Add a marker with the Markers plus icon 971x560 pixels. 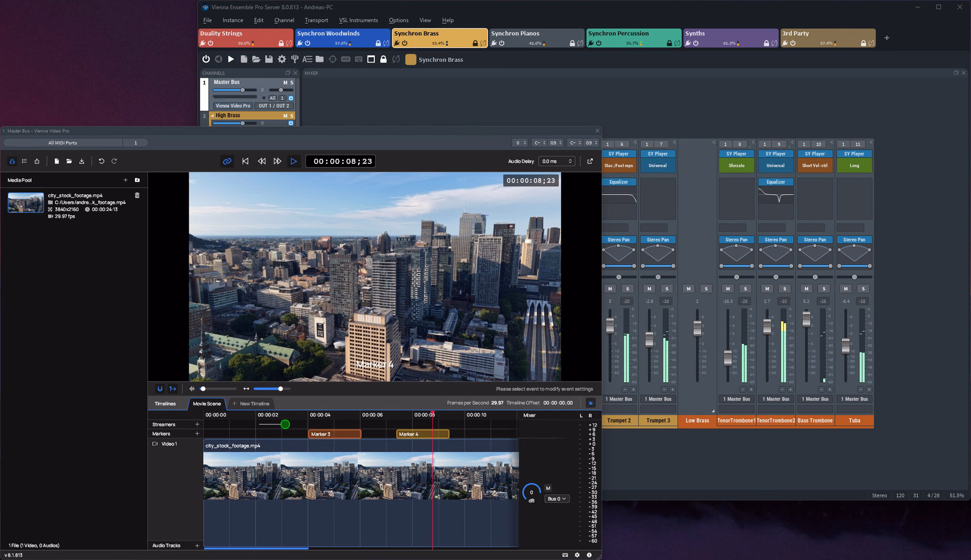click(197, 434)
